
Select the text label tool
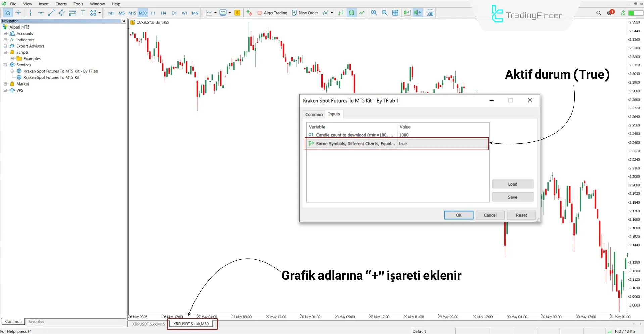83,13
